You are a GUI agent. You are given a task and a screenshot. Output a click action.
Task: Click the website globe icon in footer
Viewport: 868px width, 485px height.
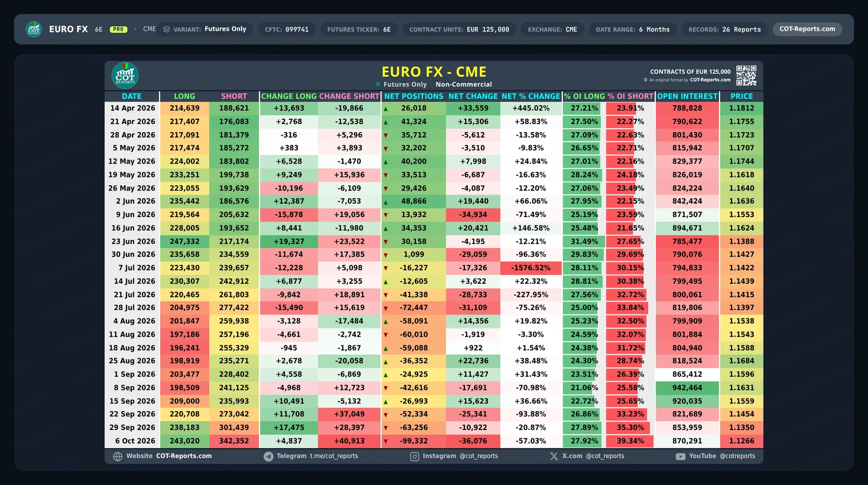(118, 457)
